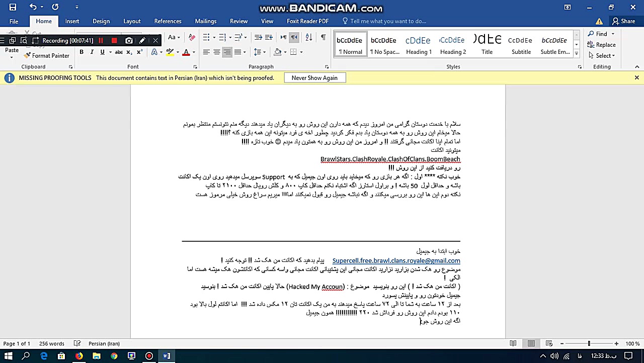This screenshot has width=644, height=363.
Task: Go to the References tab
Action: [x=168, y=21]
